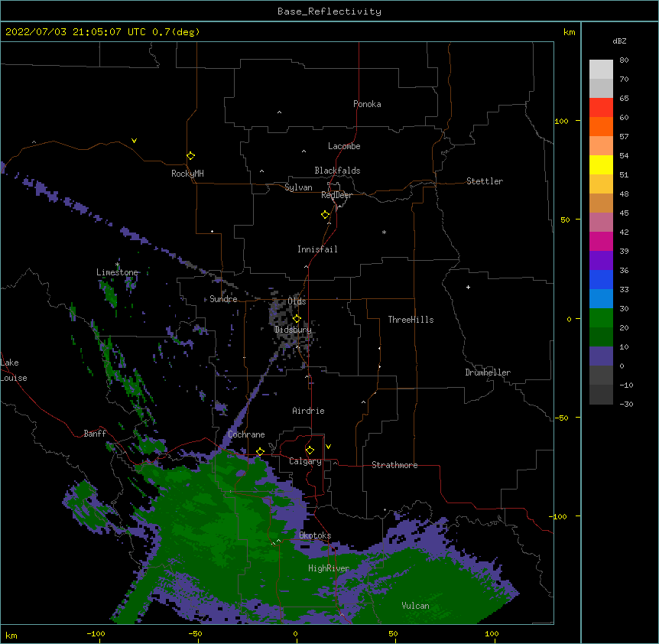Click the green 30 dBZ legend swatch

click(601, 318)
